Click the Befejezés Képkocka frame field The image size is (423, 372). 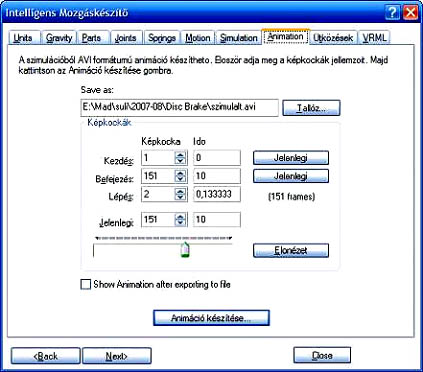157,176
